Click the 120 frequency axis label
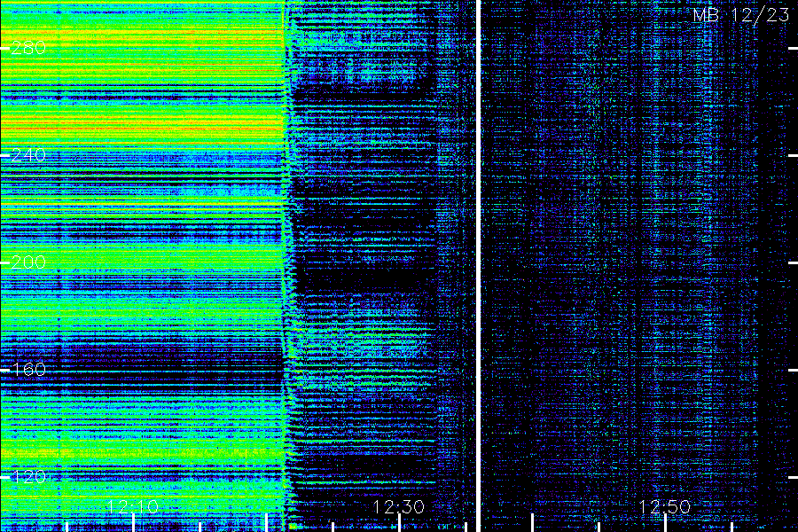Image resolution: width=798 pixels, height=532 pixels. point(28,477)
